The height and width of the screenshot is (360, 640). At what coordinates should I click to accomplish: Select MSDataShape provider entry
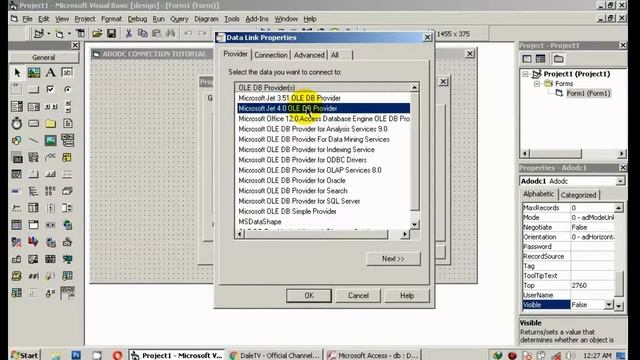click(x=260, y=222)
